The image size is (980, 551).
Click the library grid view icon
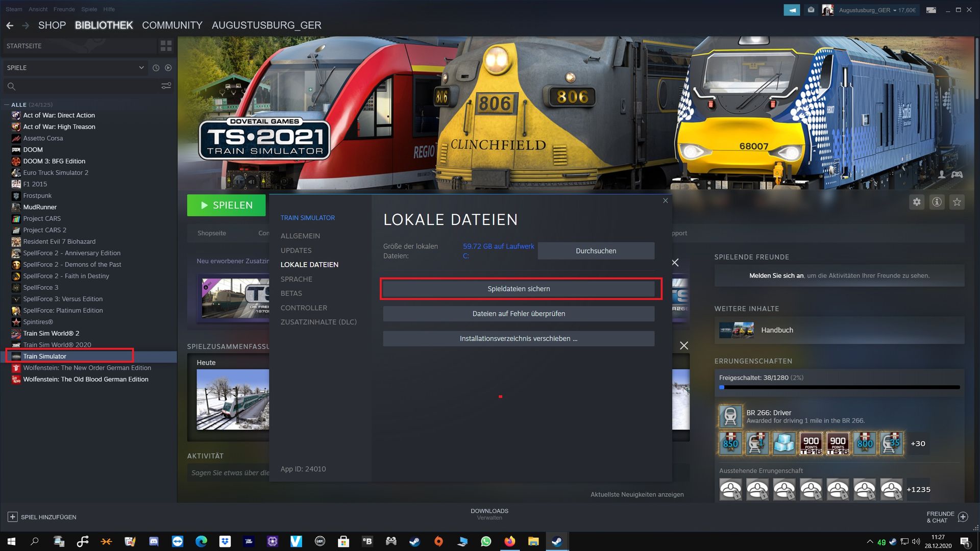(166, 46)
